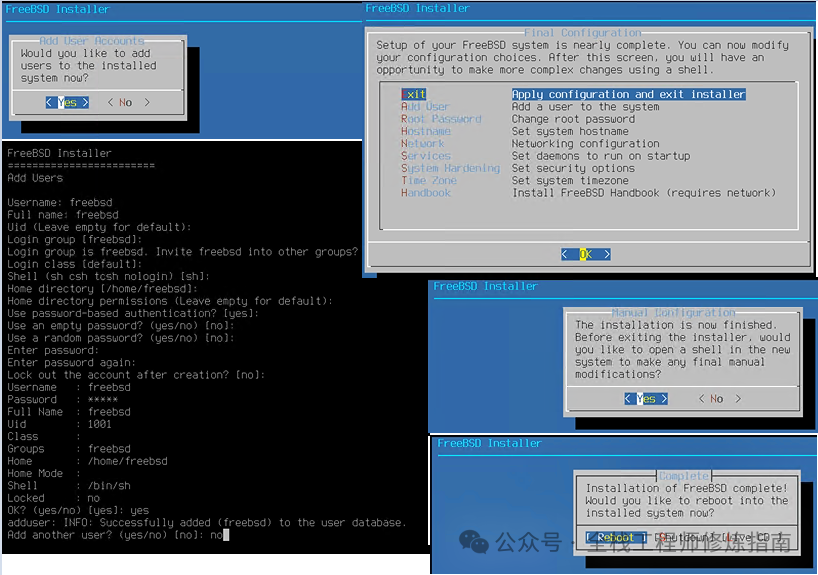This screenshot has height=575, width=818.
Task: Click the 'Add User Accounts' dialog title
Action: tap(92, 41)
